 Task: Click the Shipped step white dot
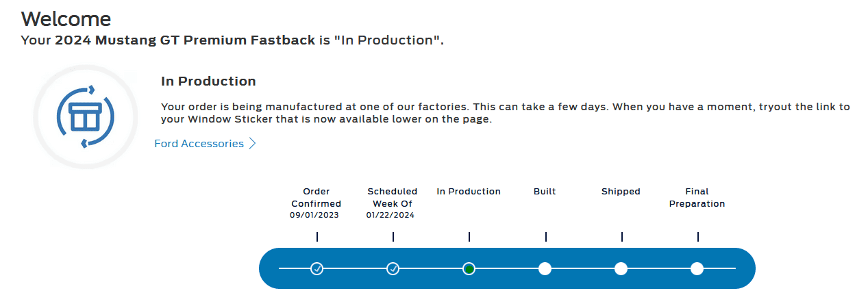tap(621, 268)
